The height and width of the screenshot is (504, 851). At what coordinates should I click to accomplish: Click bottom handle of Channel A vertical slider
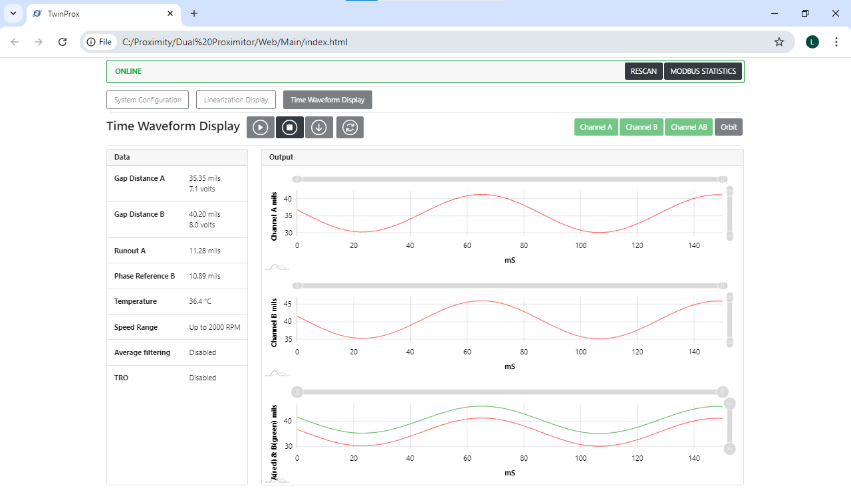coord(729,235)
